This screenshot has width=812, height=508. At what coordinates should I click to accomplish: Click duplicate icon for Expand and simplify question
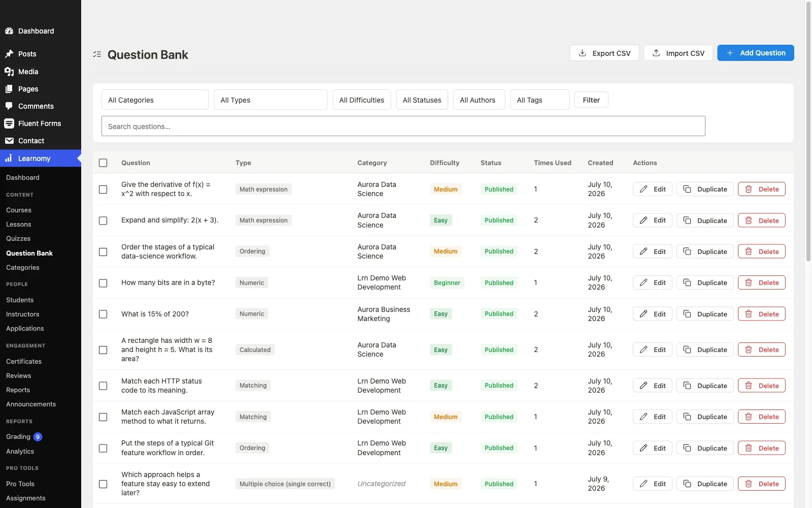tap(687, 220)
